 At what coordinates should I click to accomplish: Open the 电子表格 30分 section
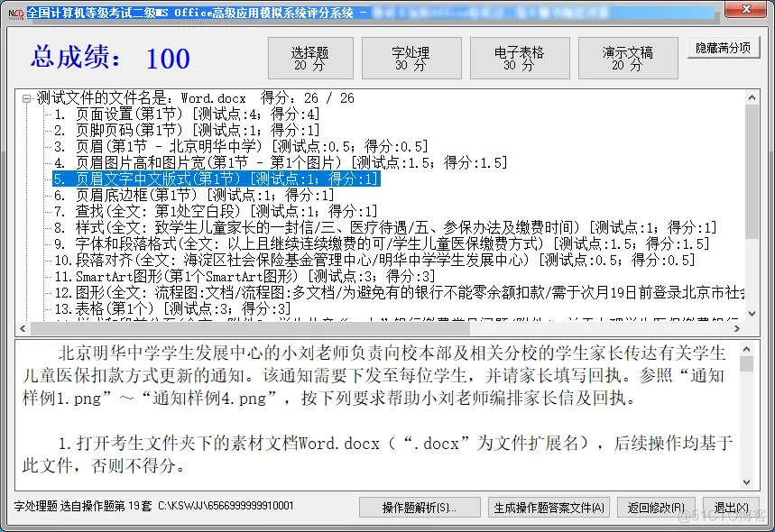(520, 59)
